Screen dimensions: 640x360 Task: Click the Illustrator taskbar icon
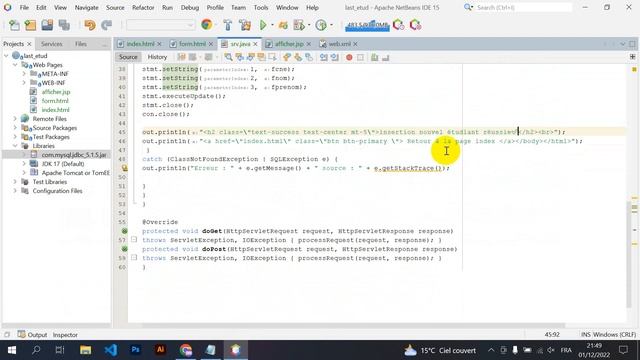click(x=160, y=350)
